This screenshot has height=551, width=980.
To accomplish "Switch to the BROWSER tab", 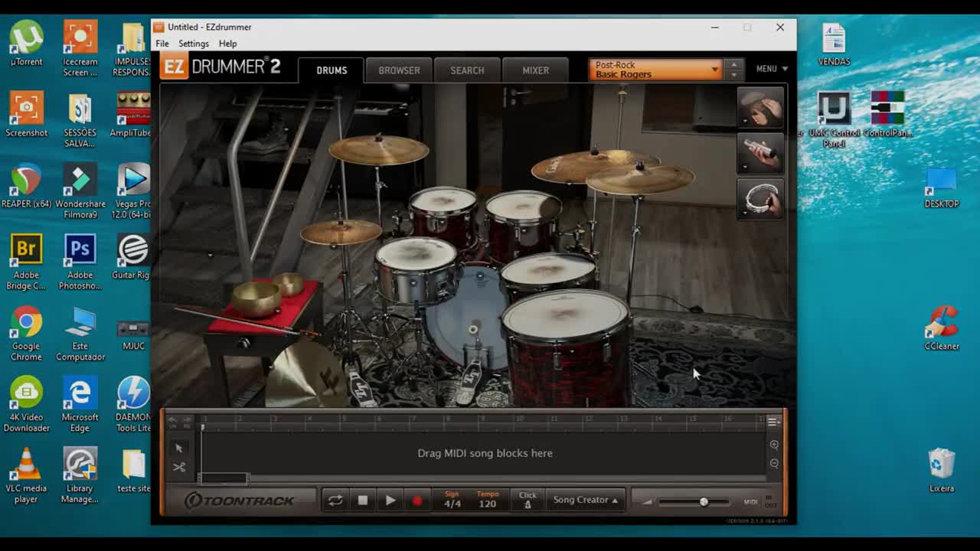I will [399, 70].
